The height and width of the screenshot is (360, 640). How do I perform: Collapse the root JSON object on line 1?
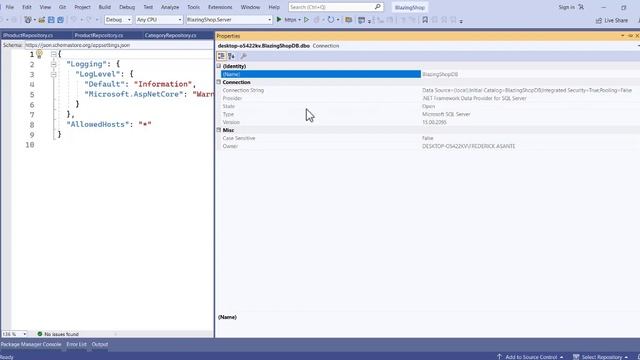tap(53, 54)
